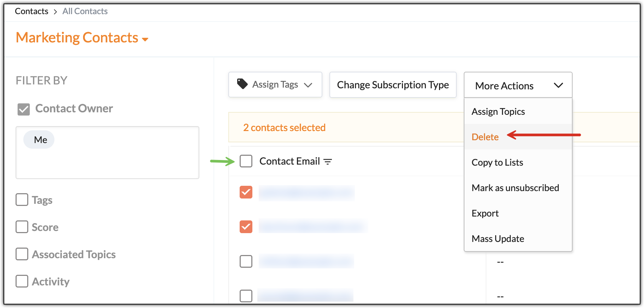Expand the Assign Tags dropdown chevron
644x308 pixels.
308,85
